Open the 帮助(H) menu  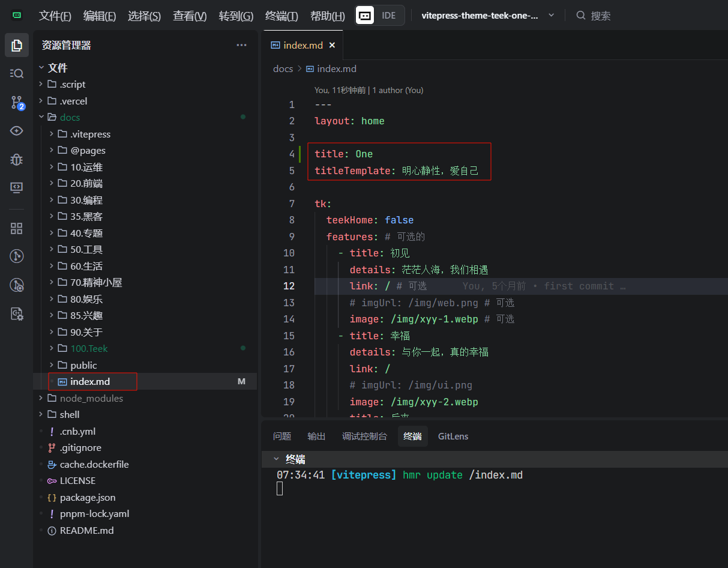tap(327, 16)
